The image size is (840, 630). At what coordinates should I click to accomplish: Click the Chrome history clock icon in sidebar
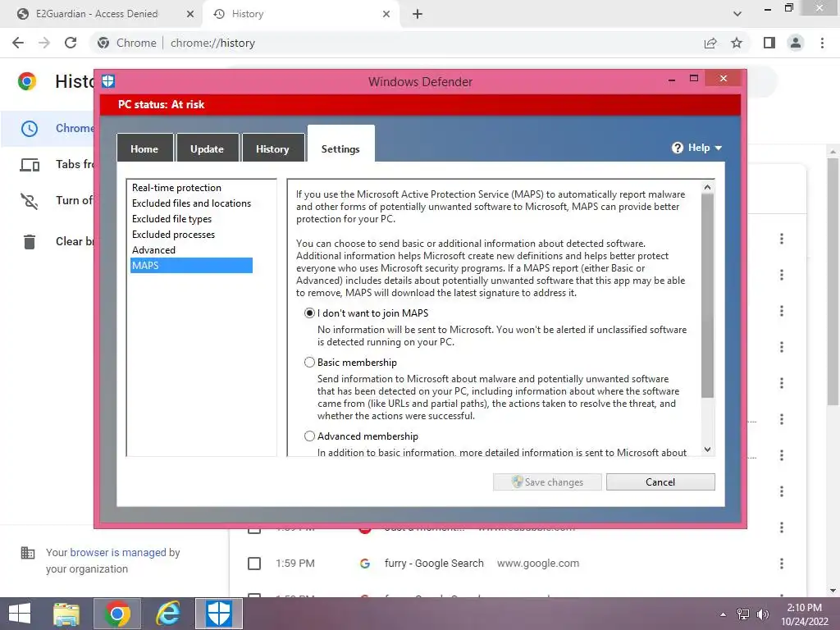tap(30, 129)
